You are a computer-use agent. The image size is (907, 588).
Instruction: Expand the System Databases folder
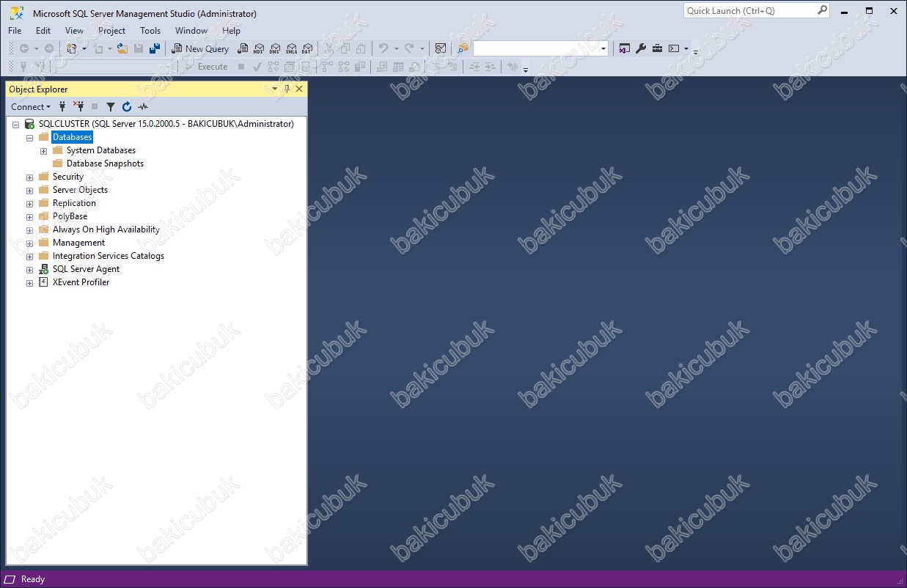[x=43, y=150]
